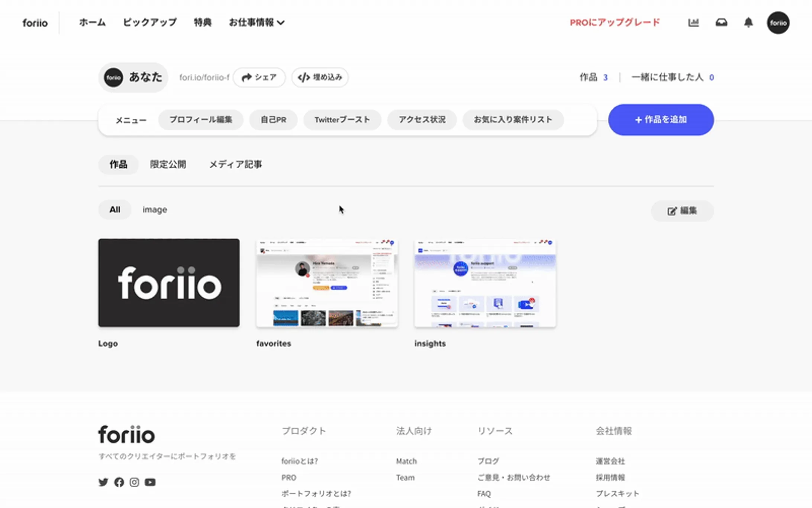Screen dimensions: 812x508
Task: Open foriioとは? footer link
Action: pos(300,461)
